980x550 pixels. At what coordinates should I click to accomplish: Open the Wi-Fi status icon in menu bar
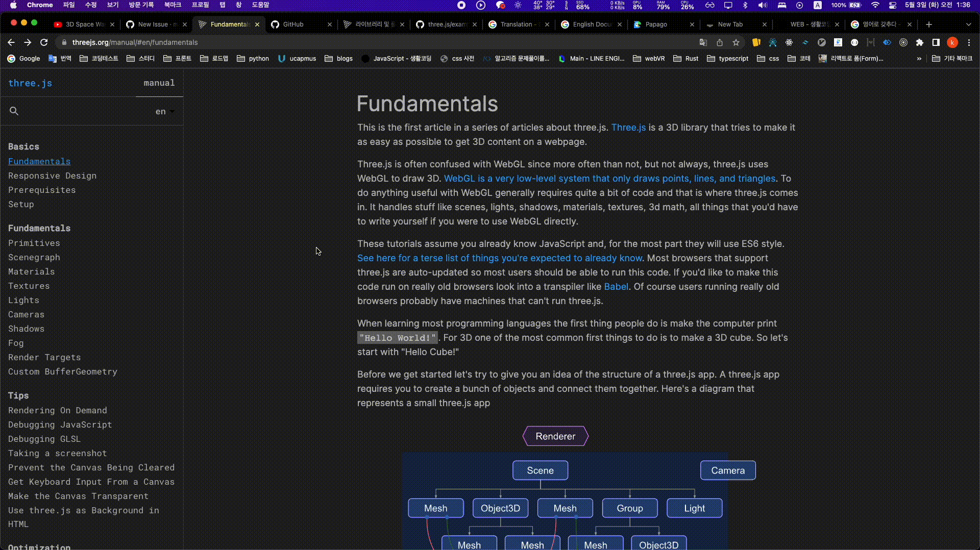[x=875, y=5]
